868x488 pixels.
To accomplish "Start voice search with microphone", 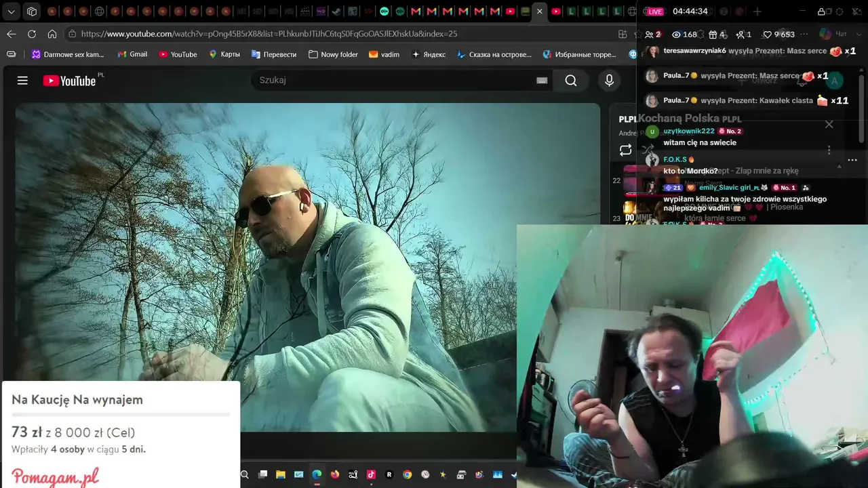I will [609, 81].
